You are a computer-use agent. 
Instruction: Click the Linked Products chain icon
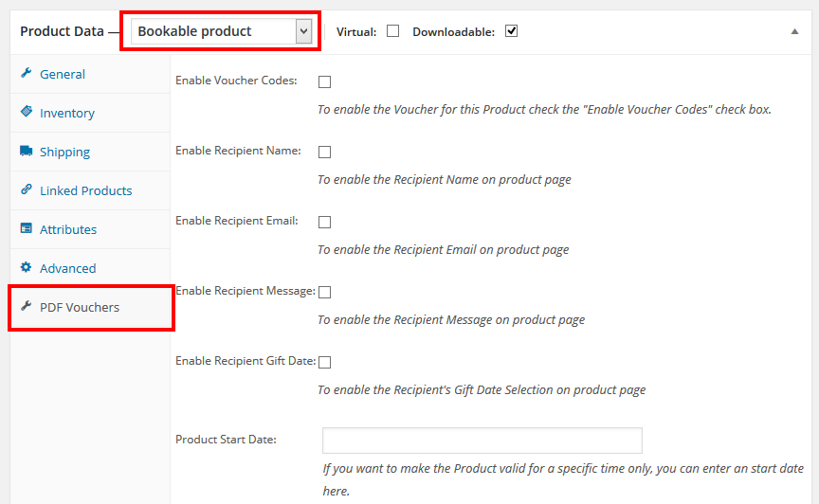(x=26, y=190)
